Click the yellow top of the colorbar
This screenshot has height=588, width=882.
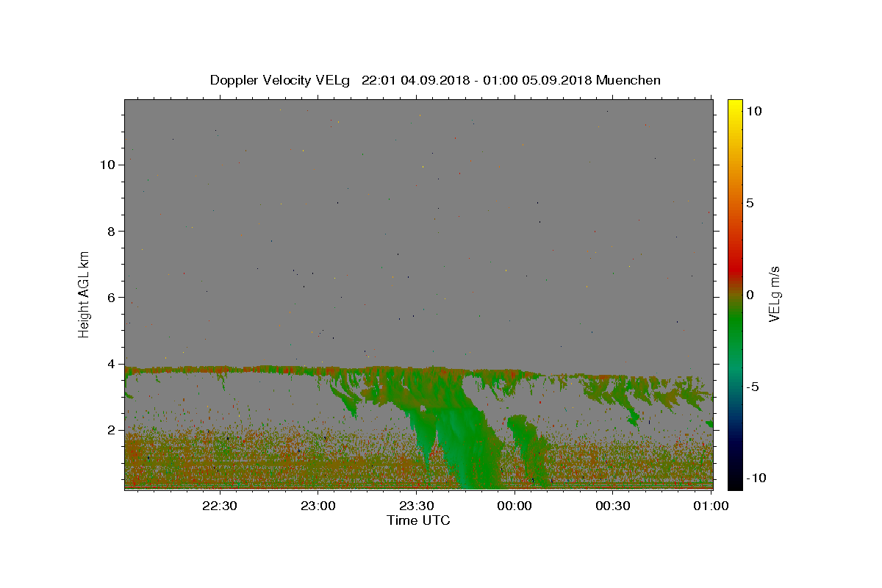click(x=734, y=107)
